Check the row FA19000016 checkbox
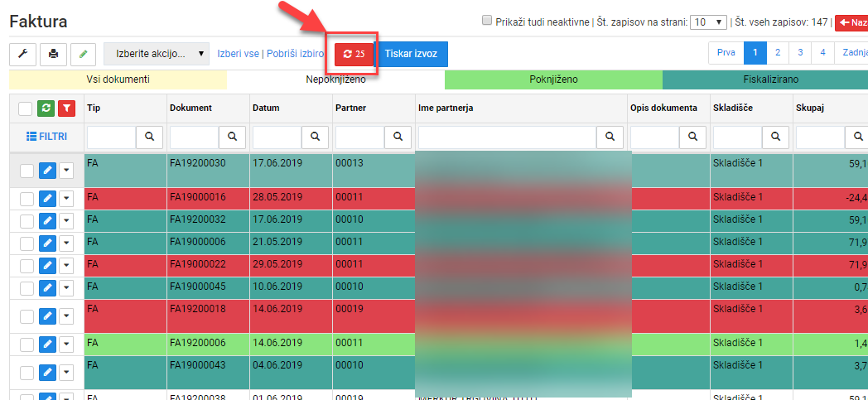 (x=27, y=199)
